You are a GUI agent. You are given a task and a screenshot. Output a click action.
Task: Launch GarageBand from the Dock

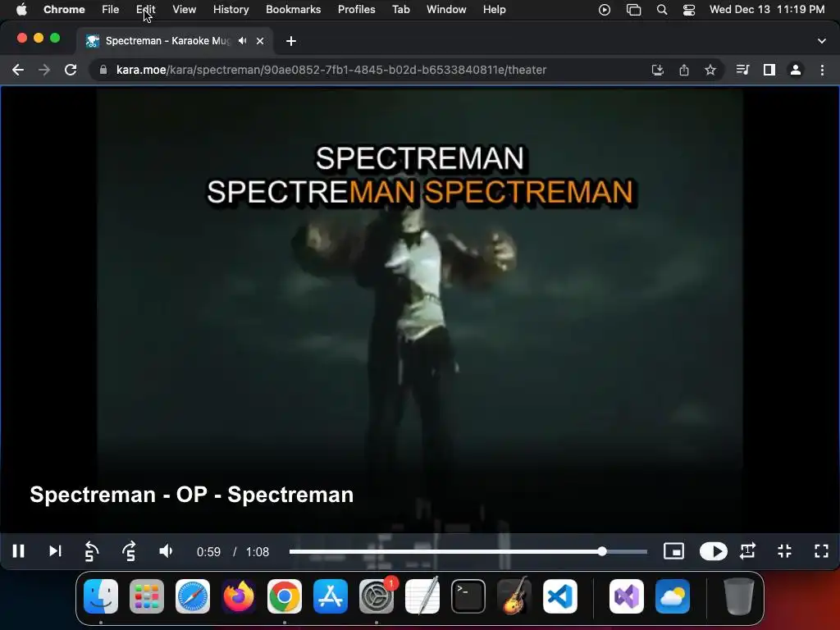tap(514, 596)
